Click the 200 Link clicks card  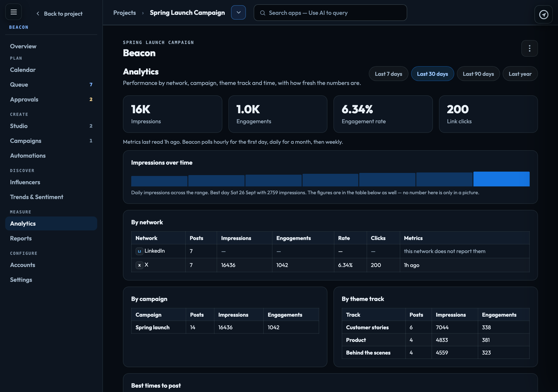click(488, 114)
